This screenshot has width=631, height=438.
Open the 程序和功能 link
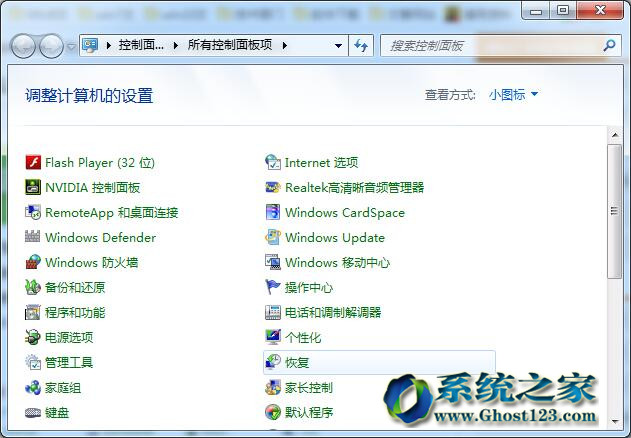tap(75, 312)
